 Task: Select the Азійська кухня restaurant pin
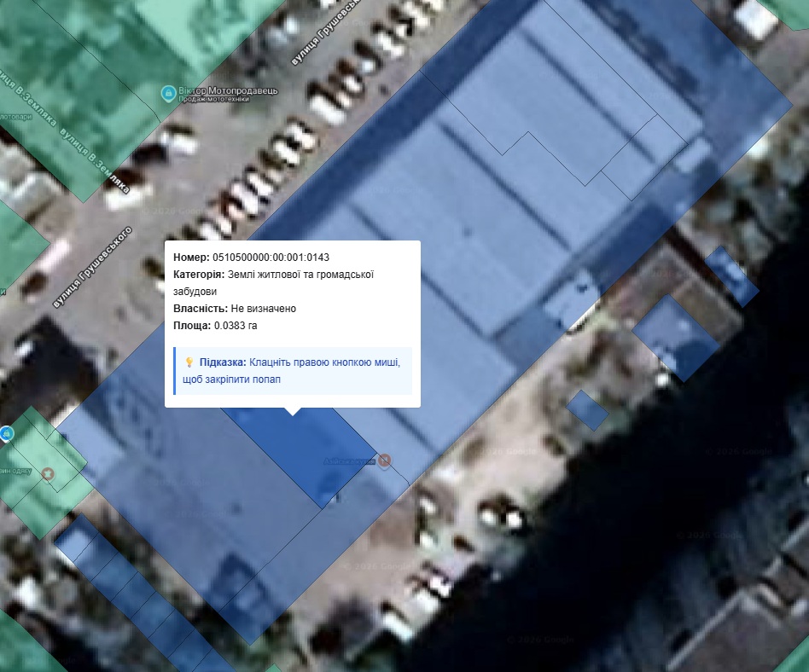385,461
